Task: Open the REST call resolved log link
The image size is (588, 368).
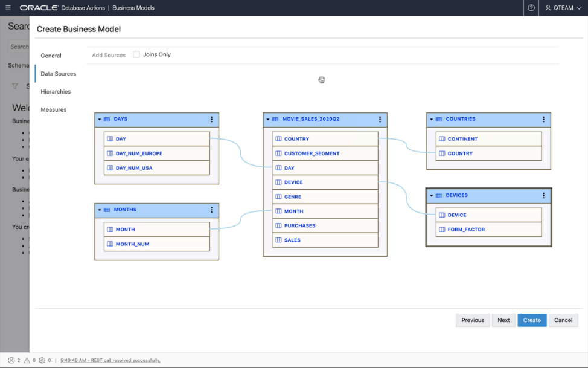Action: click(110, 360)
